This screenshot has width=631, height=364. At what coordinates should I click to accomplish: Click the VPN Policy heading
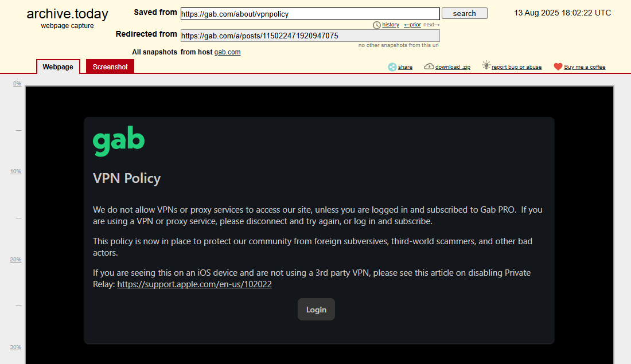(127, 178)
